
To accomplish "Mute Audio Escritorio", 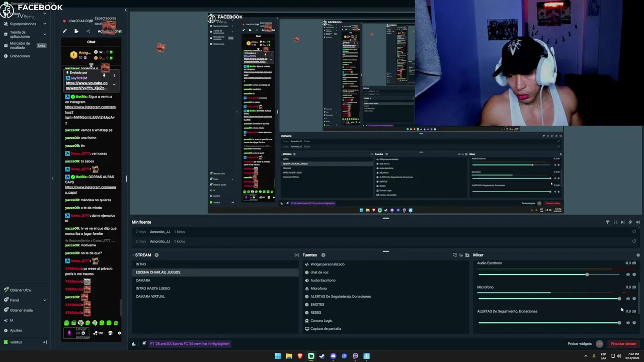I will 627,275.
